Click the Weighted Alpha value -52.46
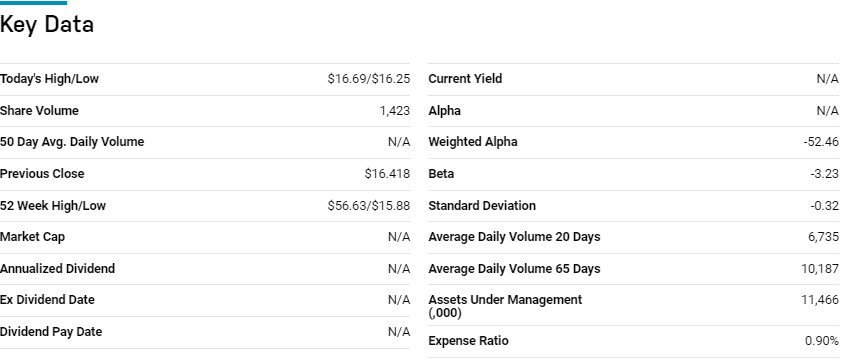The image size is (850, 362). click(x=821, y=143)
